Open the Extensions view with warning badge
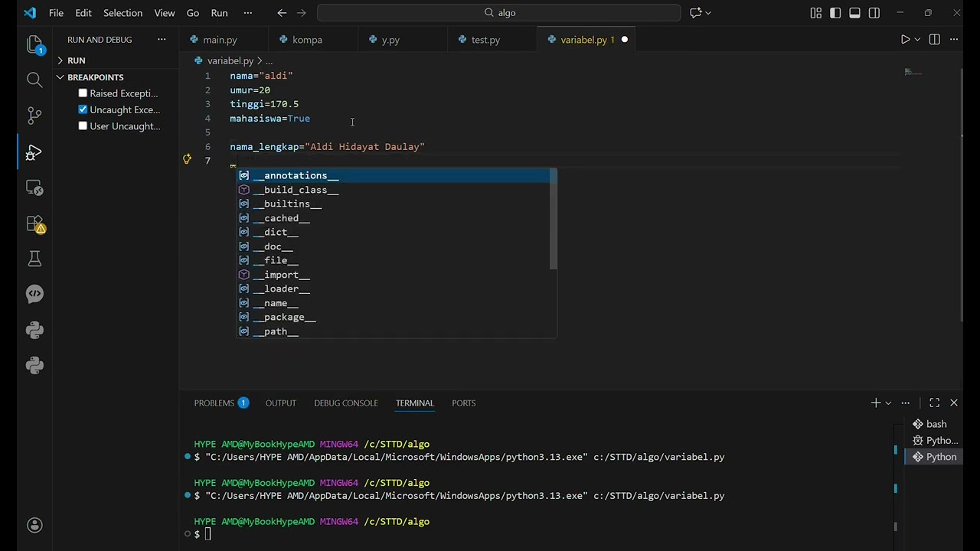 [x=34, y=224]
